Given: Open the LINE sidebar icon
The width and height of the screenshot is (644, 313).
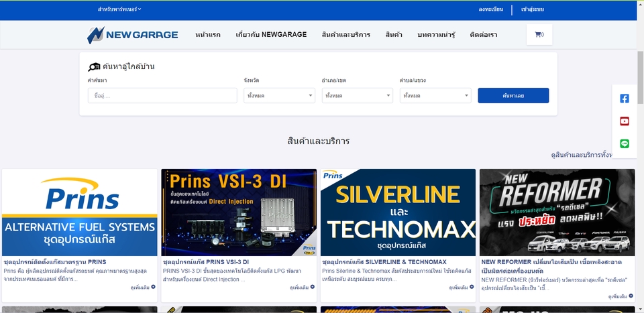Looking at the screenshot, I should [625, 143].
